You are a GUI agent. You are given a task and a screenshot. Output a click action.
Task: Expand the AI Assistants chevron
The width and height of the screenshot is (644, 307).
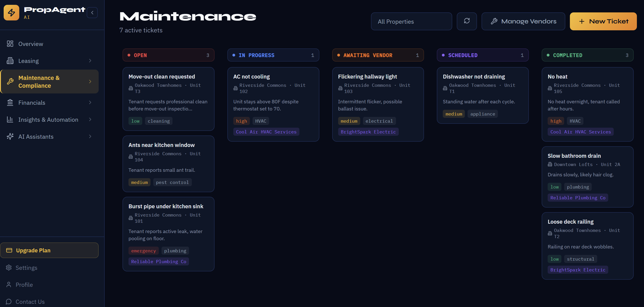(x=90, y=137)
